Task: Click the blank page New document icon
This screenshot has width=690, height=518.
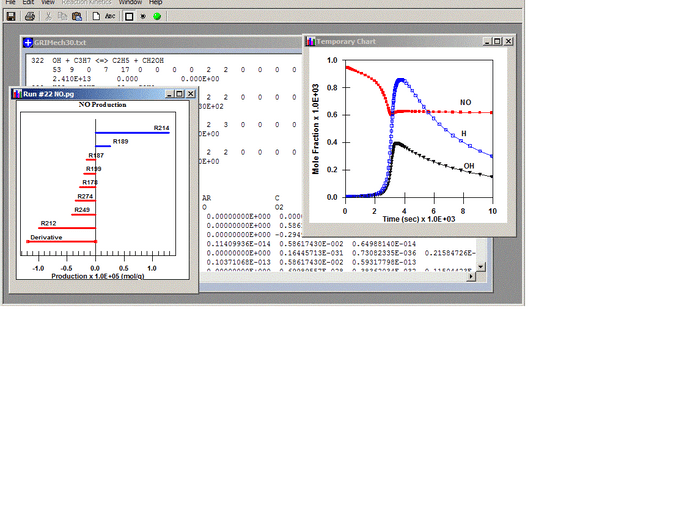Action: click(95, 16)
